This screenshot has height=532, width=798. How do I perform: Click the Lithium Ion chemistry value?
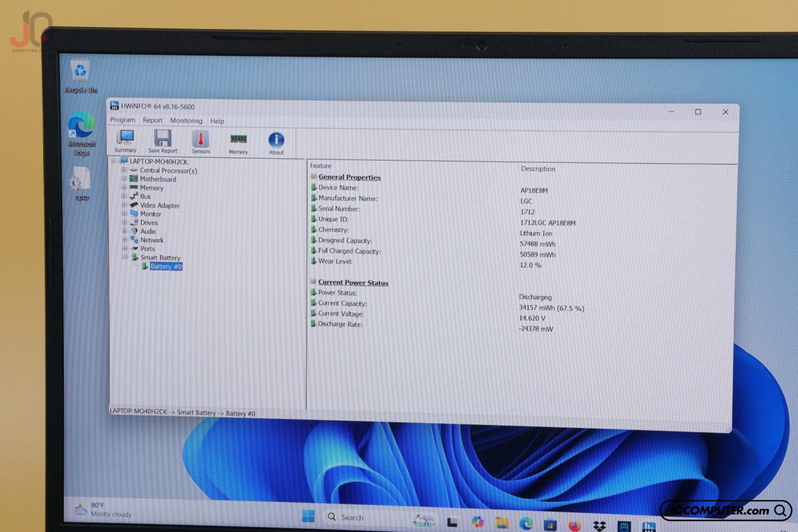(x=536, y=234)
